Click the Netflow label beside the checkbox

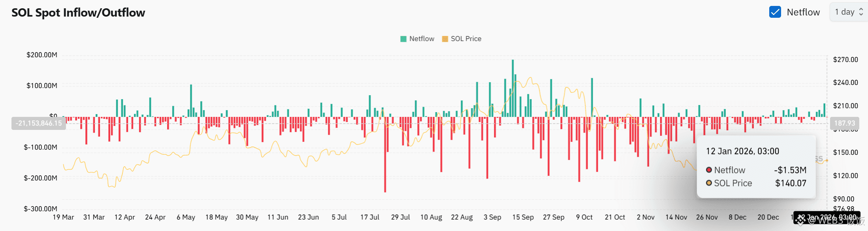tap(803, 12)
